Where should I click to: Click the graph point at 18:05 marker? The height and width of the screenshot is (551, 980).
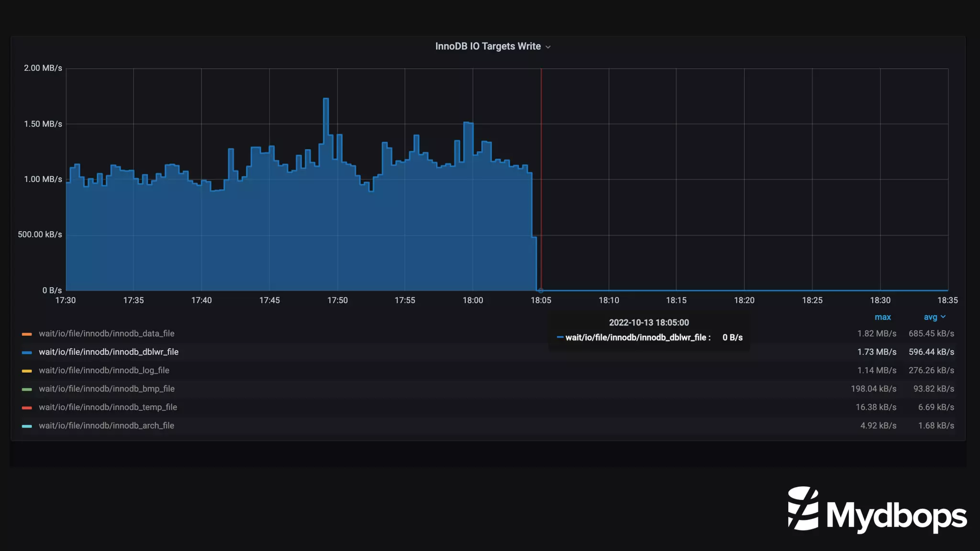[541, 290]
